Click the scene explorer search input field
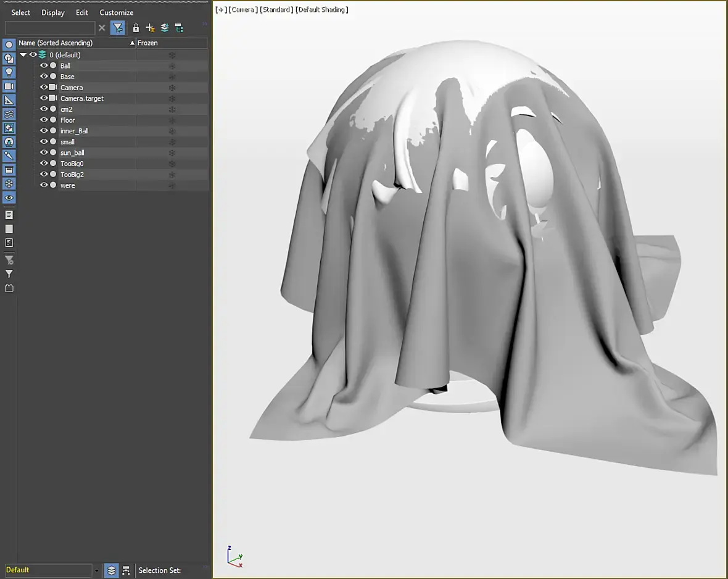The image size is (728, 579). point(49,28)
